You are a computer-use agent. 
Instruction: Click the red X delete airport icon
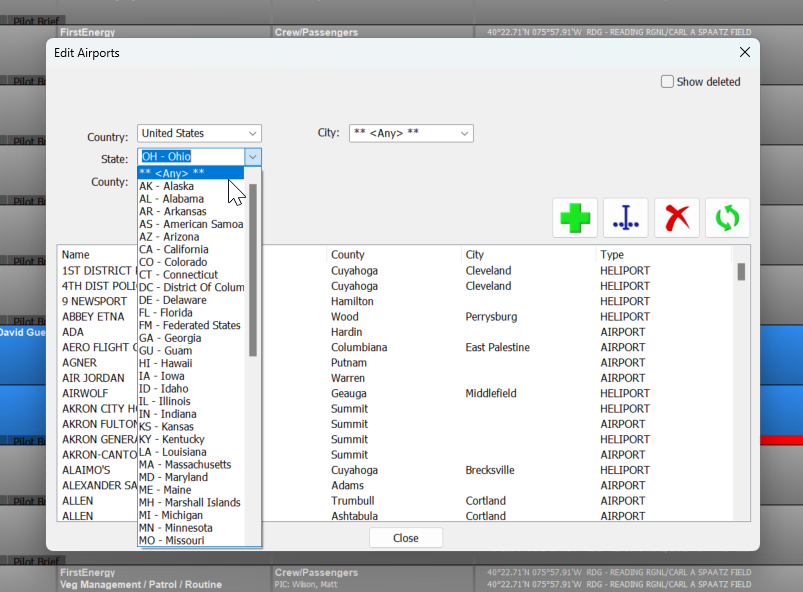click(677, 217)
